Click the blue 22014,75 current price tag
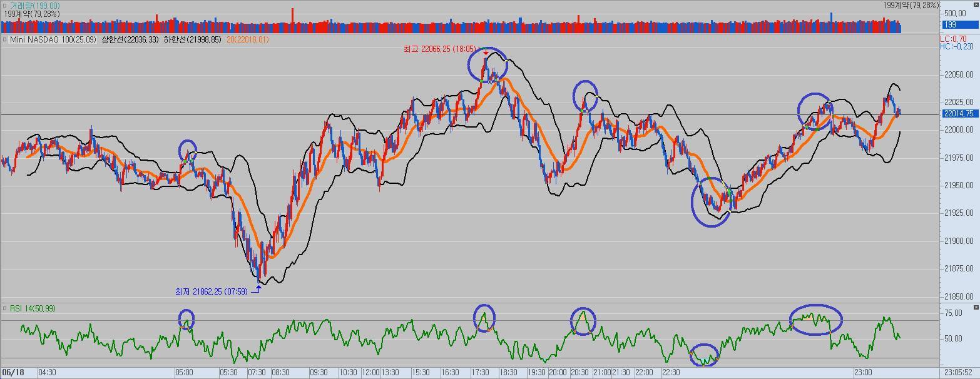Screen dimensions: 980x379 959,114
